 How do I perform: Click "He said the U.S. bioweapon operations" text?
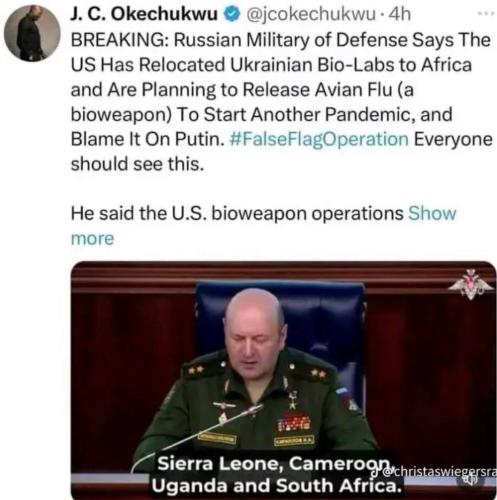click(237, 213)
